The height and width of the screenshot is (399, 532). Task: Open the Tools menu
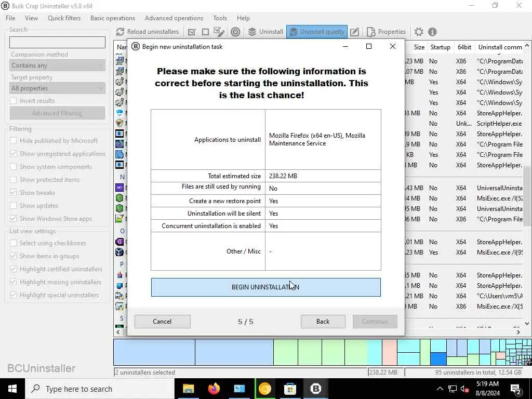220,18
